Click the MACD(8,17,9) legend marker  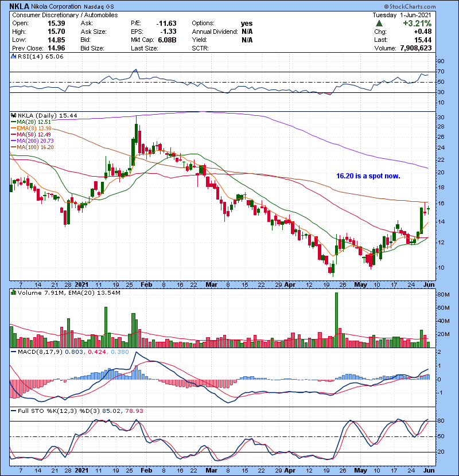pos(13,351)
